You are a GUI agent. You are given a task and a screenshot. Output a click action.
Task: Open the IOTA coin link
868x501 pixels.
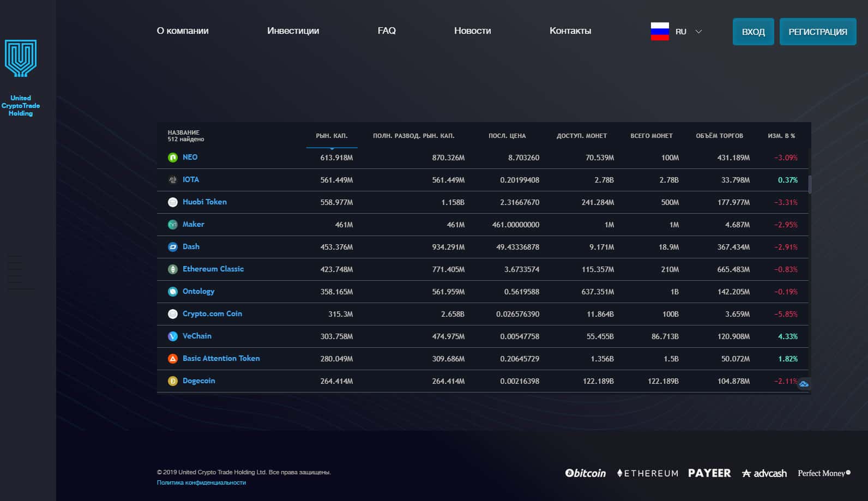coord(191,179)
